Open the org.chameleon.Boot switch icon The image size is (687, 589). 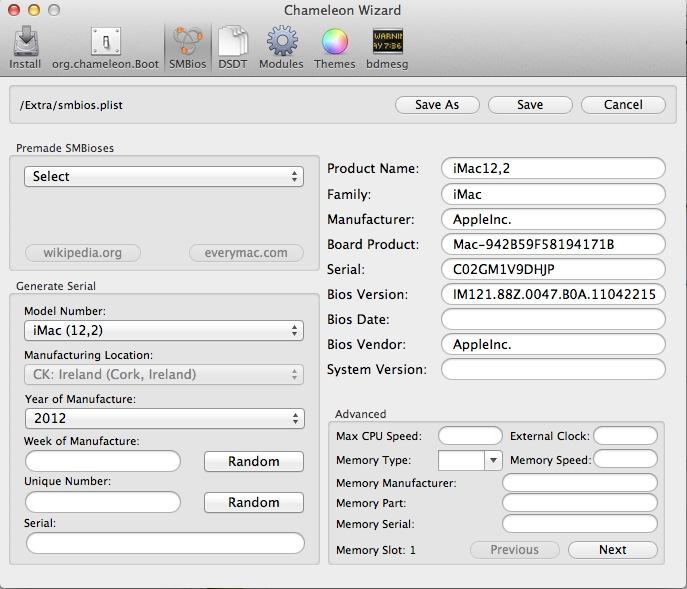coord(105,47)
